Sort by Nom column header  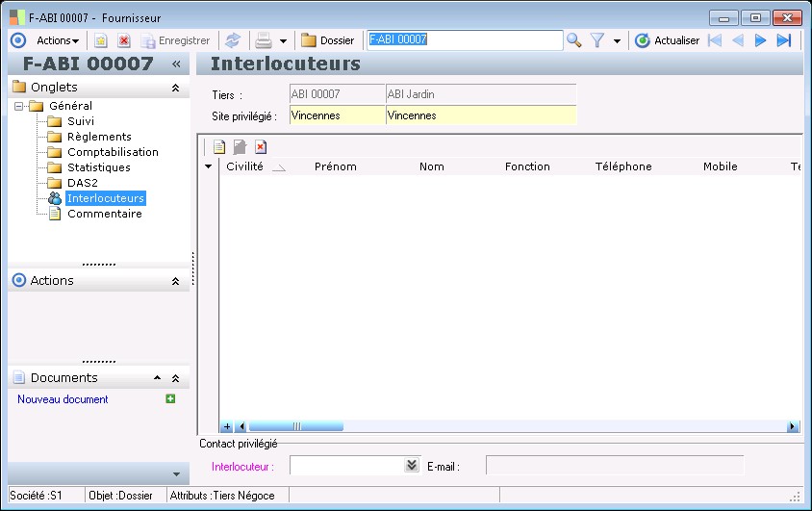coord(432,166)
